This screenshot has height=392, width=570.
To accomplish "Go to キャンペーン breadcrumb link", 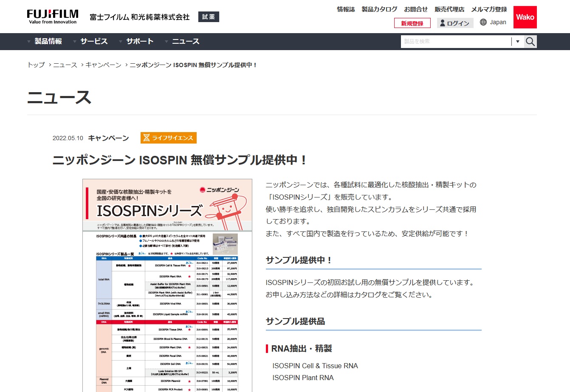I will click(x=103, y=65).
